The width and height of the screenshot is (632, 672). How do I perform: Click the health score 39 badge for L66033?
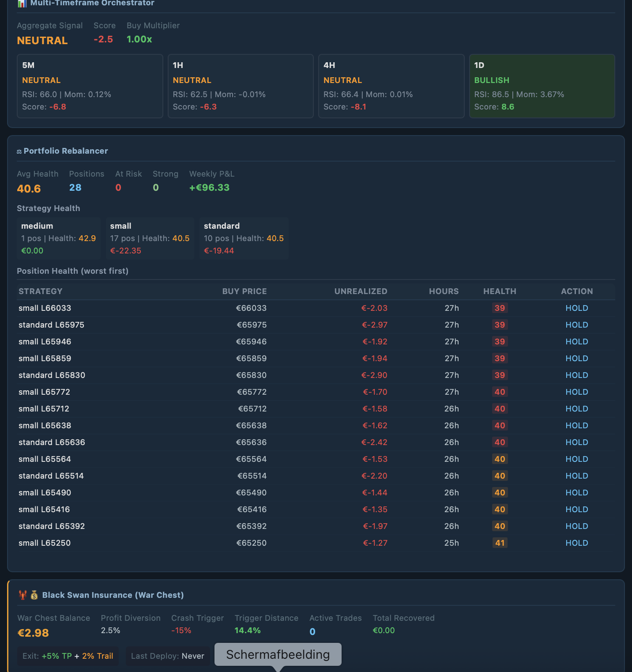click(x=500, y=308)
